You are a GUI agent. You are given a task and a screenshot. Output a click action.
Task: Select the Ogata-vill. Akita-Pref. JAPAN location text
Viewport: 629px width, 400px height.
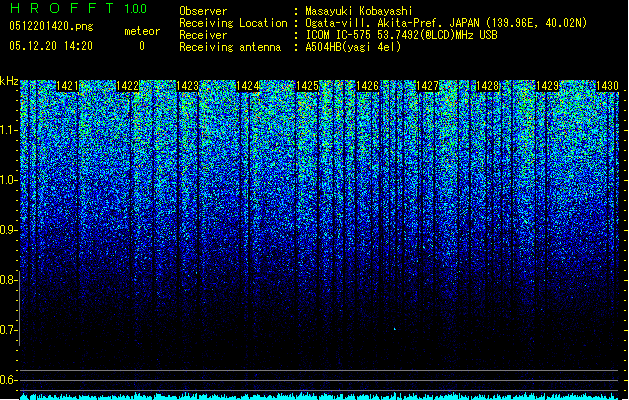446,23
